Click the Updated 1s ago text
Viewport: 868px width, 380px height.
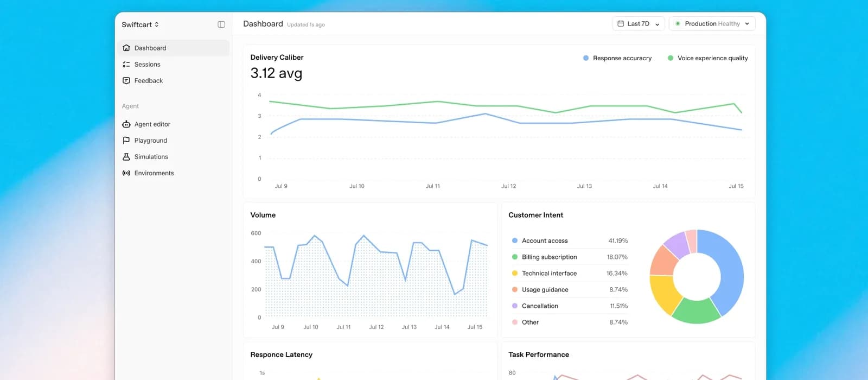click(x=306, y=24)
